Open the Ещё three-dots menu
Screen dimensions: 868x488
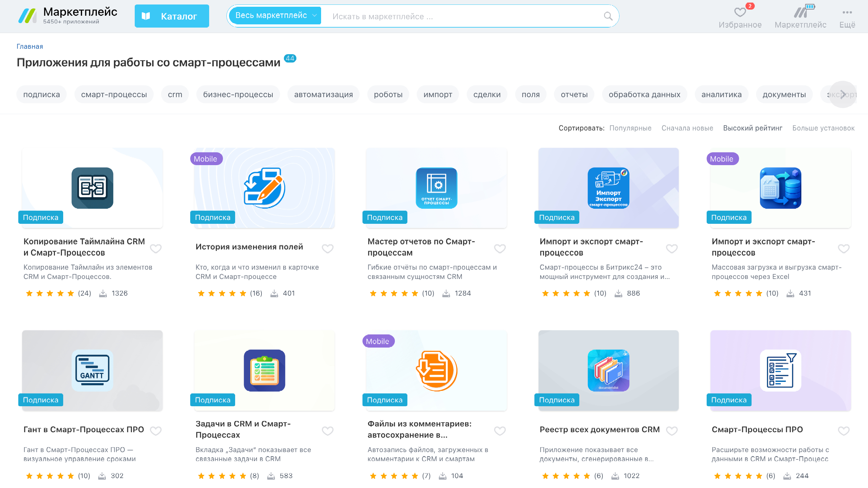pos(847,13)
